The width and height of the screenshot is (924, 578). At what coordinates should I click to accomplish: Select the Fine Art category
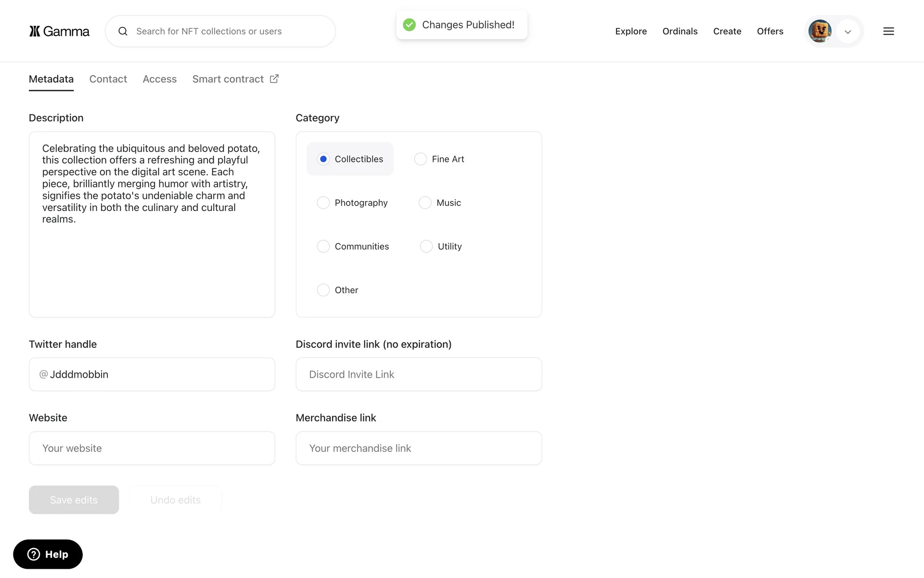pyautogui.click(x=421, y=159)
